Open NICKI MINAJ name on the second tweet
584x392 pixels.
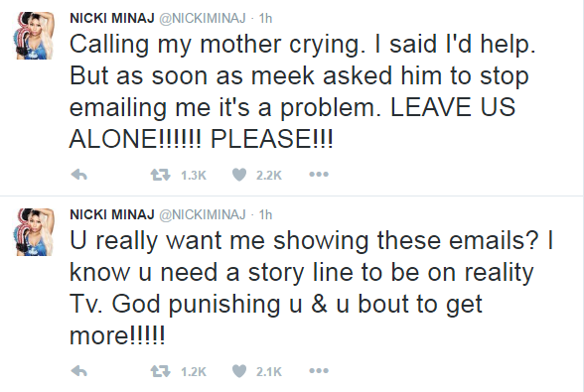tap(111, 214)
